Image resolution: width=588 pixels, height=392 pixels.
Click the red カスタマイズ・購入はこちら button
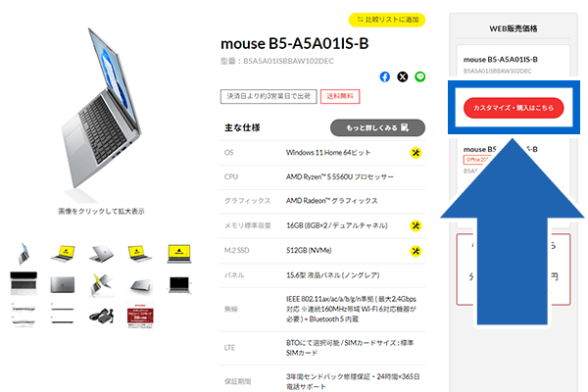tap(514, 108)
